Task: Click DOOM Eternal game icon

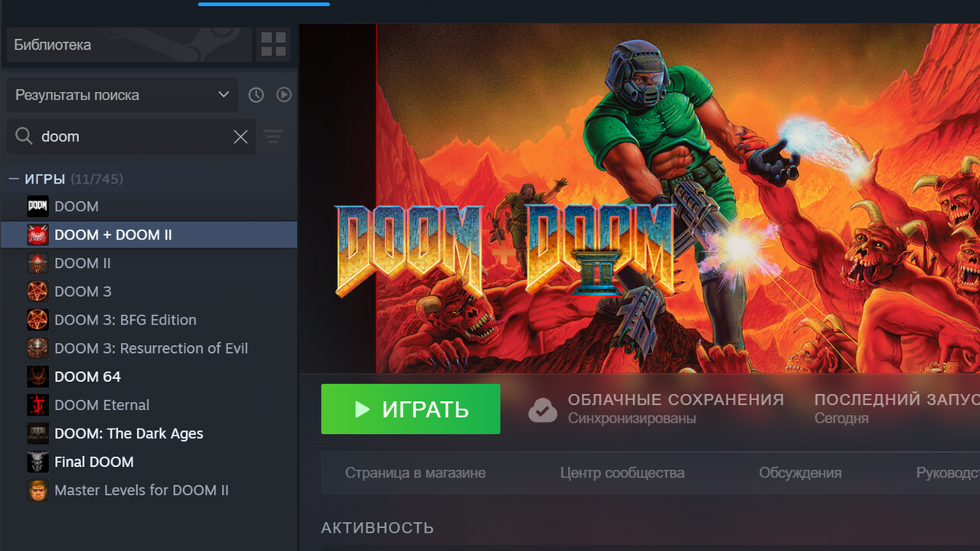Action: click(x=38, y=405)
